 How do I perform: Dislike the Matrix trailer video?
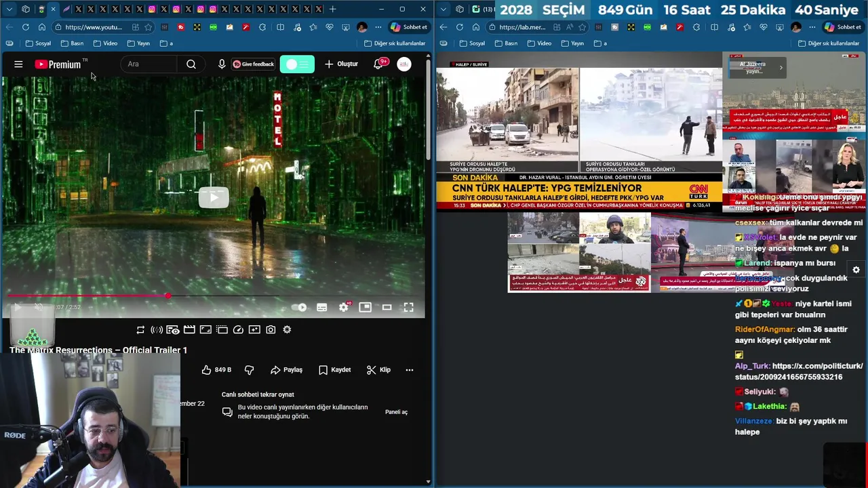click(x=249, y=369)
